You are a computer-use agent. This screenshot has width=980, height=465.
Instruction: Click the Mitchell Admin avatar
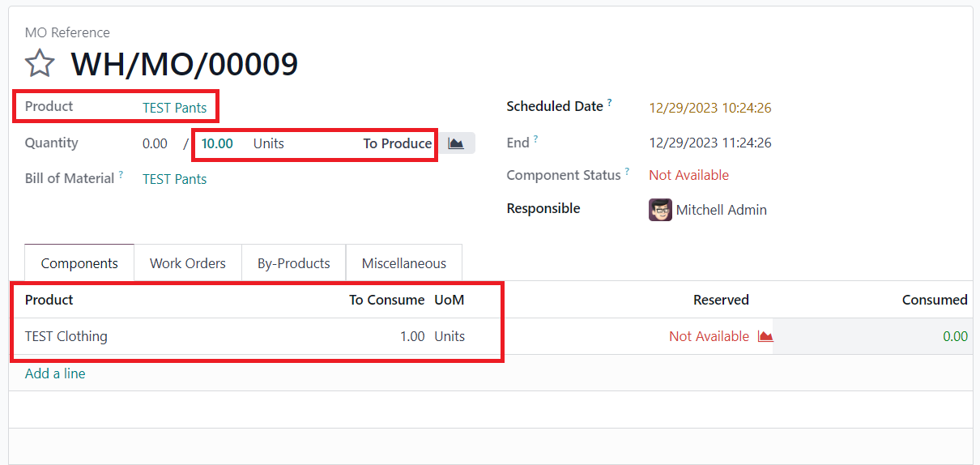coord(660,210)
